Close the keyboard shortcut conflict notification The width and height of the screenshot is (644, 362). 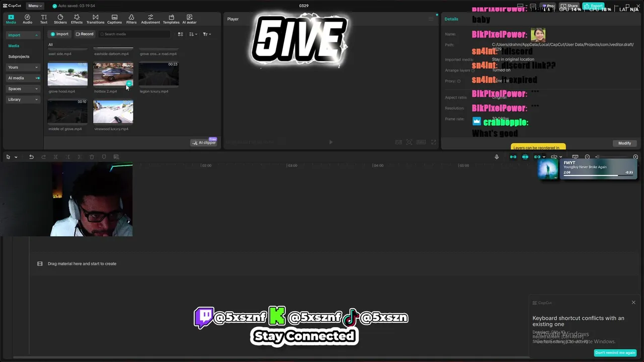[x=633, y=303]
